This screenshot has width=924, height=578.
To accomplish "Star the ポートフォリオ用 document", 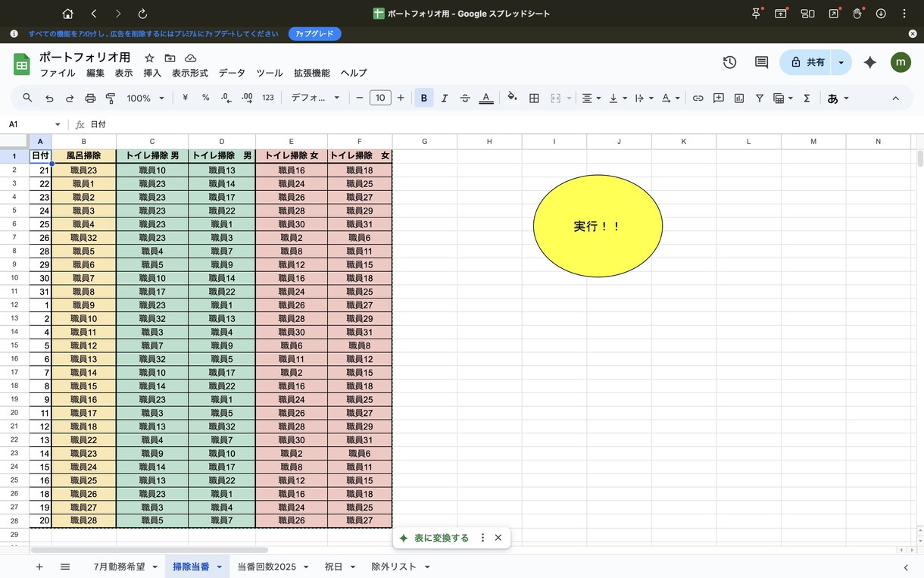I will [x=149, y=58].
